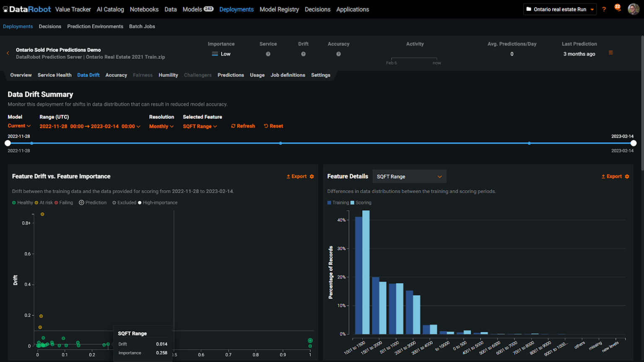Click the right handle of date range slider
644x362 pixels.
[x=633, y=143]
